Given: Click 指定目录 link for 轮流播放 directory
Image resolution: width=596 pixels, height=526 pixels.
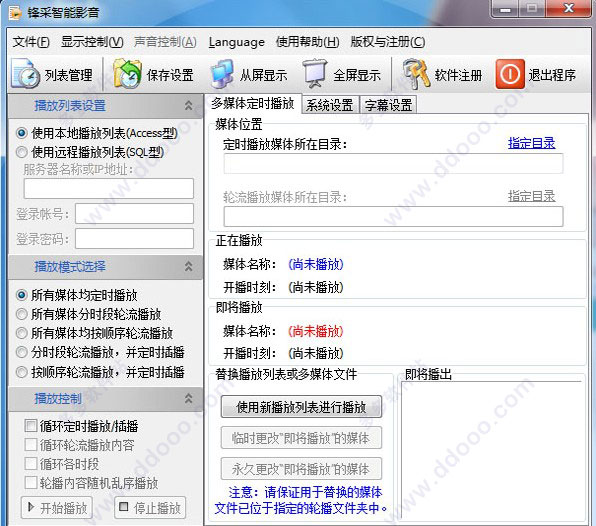Looking at the screenshot, I should 532,196.
